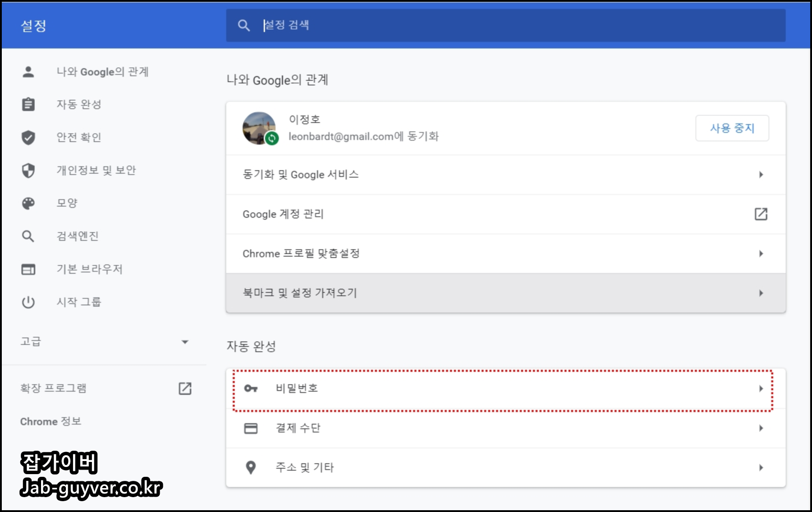The image size is (812, 512).
Task: Click the browser window icon for 기본 브라우저
Action: tap(28, 269)
